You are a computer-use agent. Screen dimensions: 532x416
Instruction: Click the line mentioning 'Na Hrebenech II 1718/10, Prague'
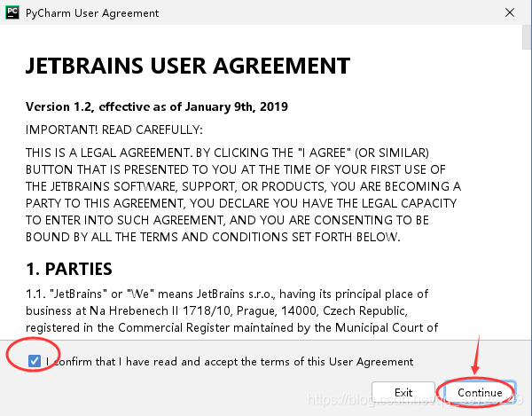[216, 311]
